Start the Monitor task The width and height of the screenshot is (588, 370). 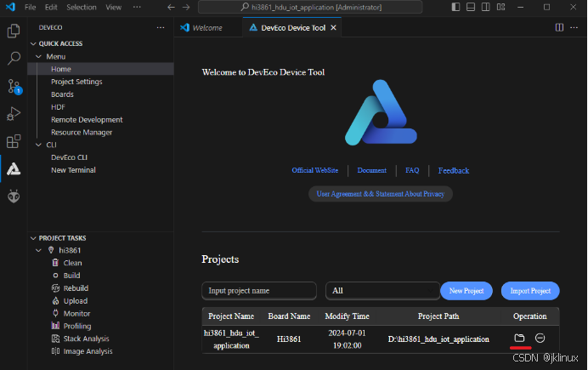pos(76,313)
